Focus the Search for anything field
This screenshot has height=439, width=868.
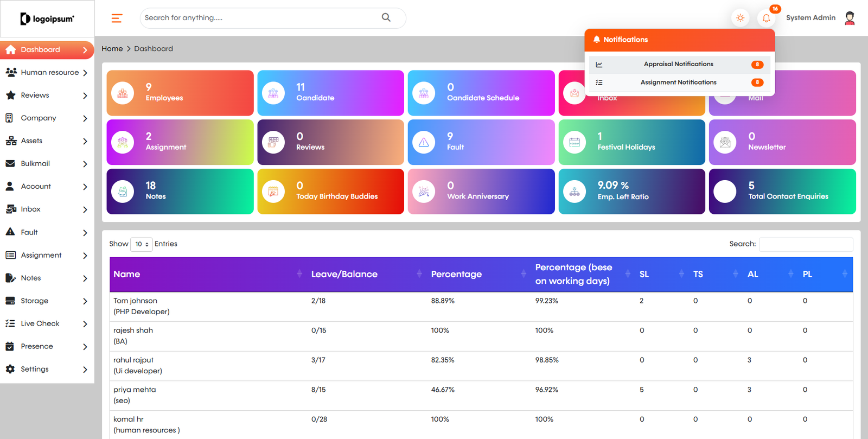[273, 18]
